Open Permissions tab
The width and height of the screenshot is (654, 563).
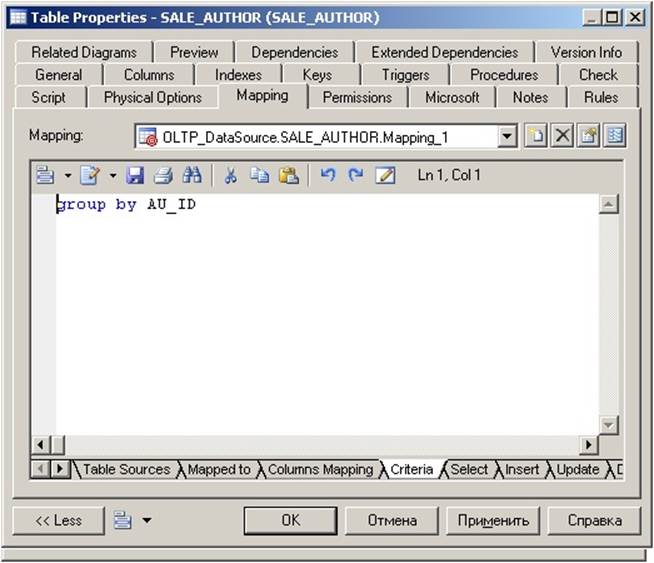tap(357, 97)
